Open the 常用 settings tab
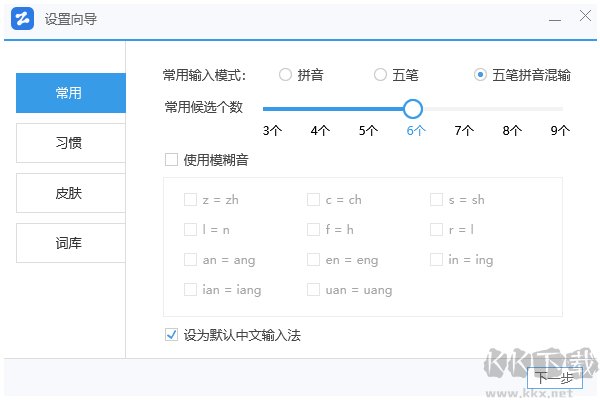 pyautogui.click(x=70, y=93)
